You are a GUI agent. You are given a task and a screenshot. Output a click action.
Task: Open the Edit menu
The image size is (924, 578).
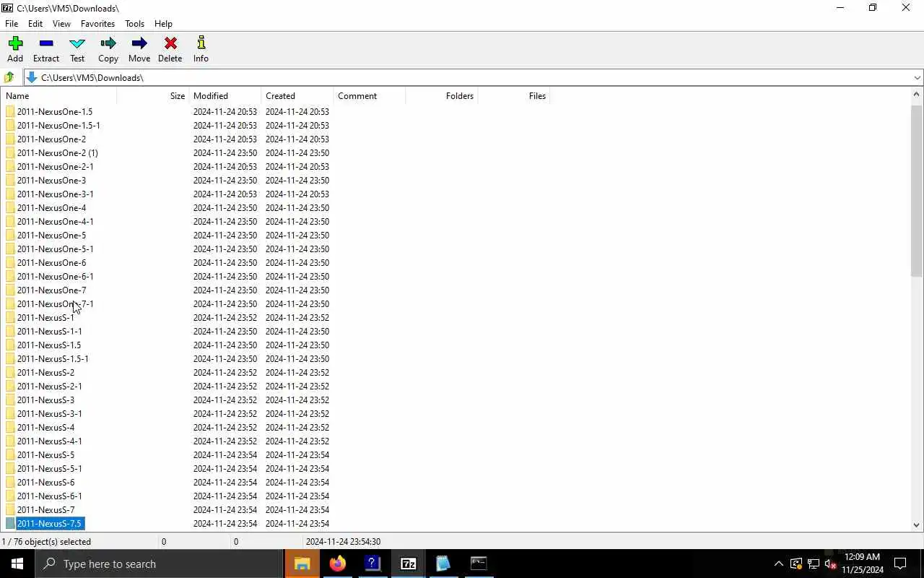pyautogui.click(x=35, y=24)
